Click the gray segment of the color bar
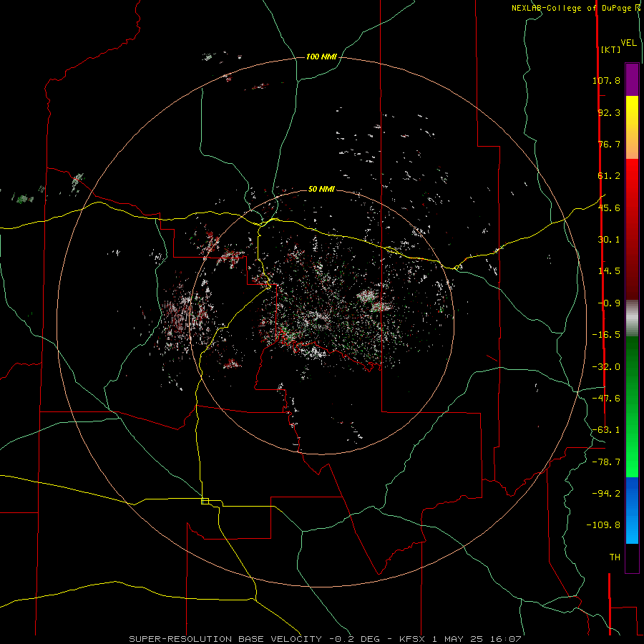The width and height of the screenshot is (644, 644). click(632, 318)
